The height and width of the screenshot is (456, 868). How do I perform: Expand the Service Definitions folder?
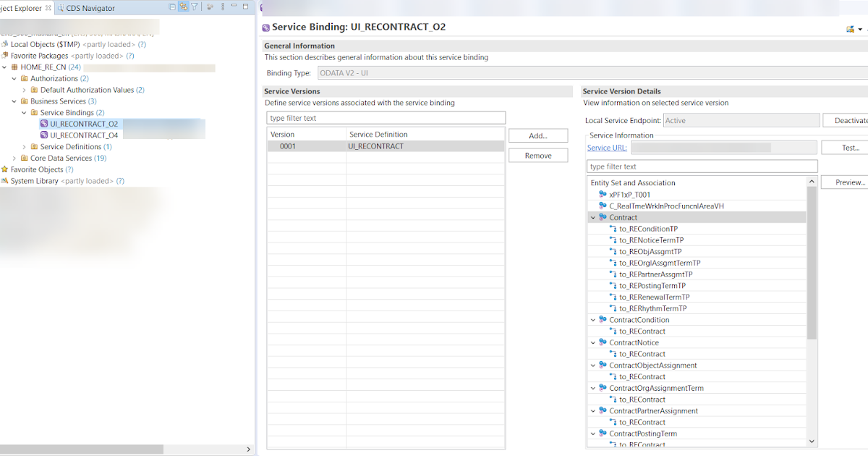24,146
